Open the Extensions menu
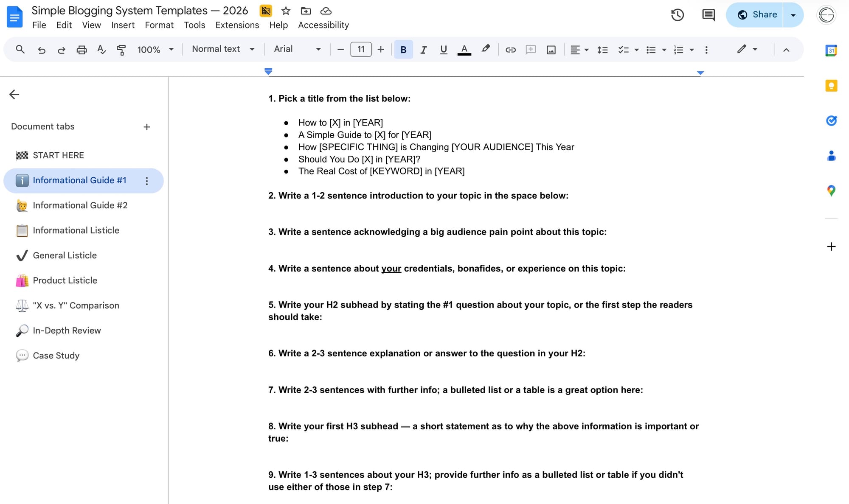This screenshot has width=849, height=504. [237, 25]
